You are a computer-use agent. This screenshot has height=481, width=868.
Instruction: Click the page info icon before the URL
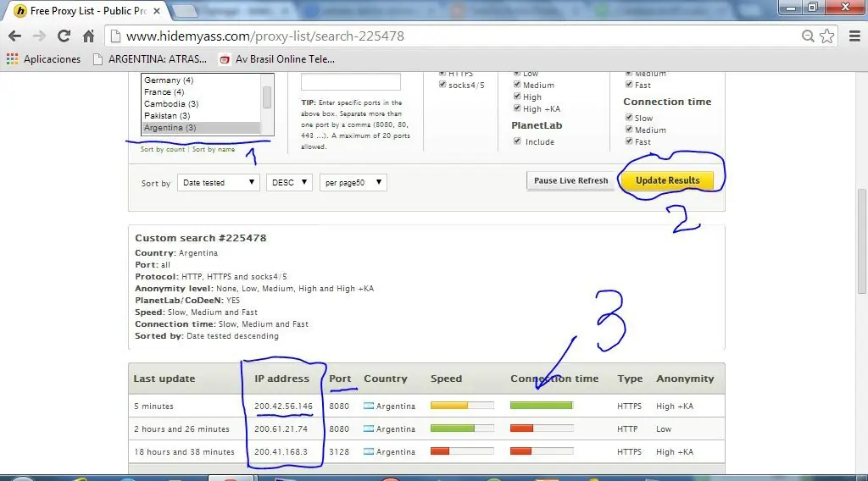click(115, 36)
